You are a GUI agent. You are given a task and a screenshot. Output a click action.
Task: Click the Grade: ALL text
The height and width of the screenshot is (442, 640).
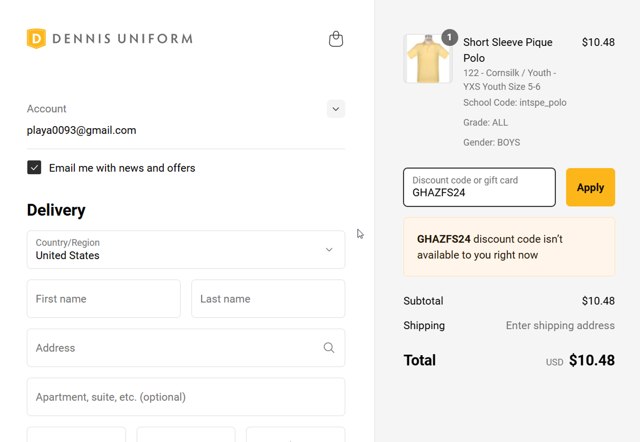pyautogui.click(x=485, y=122)
